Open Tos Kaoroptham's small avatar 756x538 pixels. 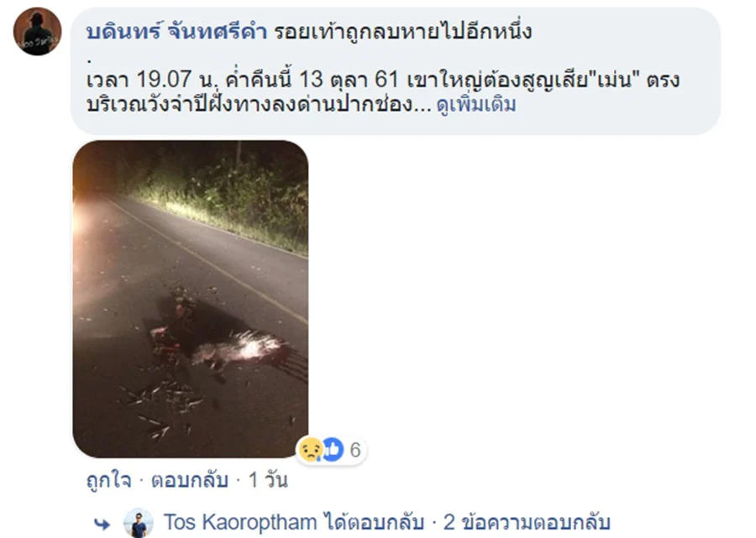point(139,523)
